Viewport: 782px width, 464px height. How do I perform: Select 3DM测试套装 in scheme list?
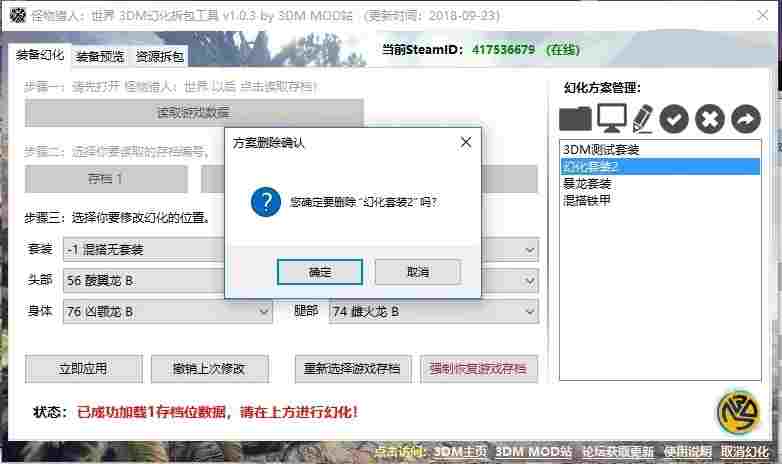pyautogui.click(x=660, y=149)
